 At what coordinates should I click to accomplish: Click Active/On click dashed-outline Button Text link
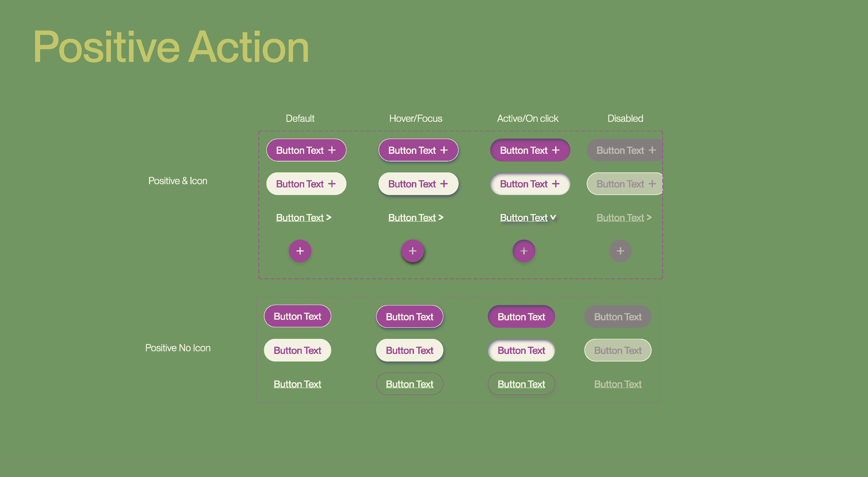[521, 384]
